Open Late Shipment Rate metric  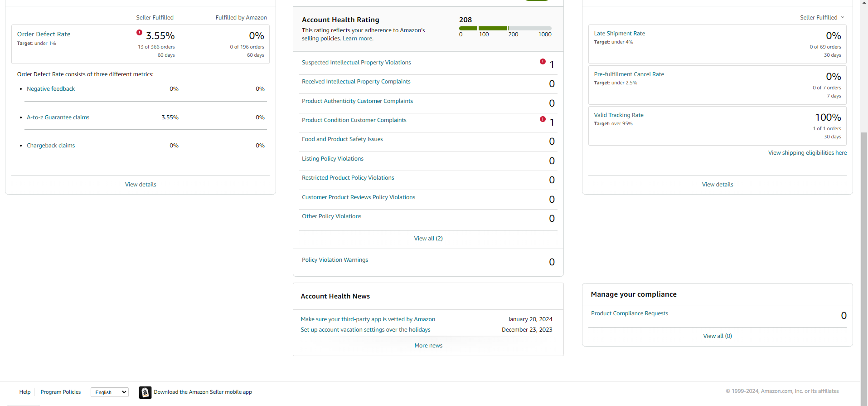click(x=620, y=34)
